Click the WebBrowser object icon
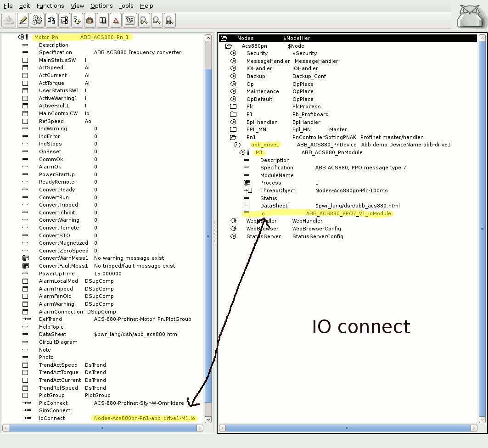This screenshot has height=448, width=488. pos(233,228)
